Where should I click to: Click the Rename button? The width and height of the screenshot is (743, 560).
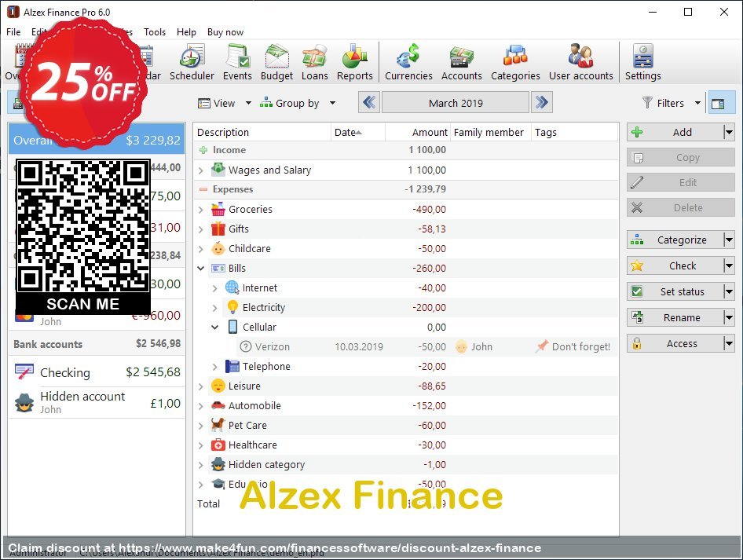click(675, 317)
